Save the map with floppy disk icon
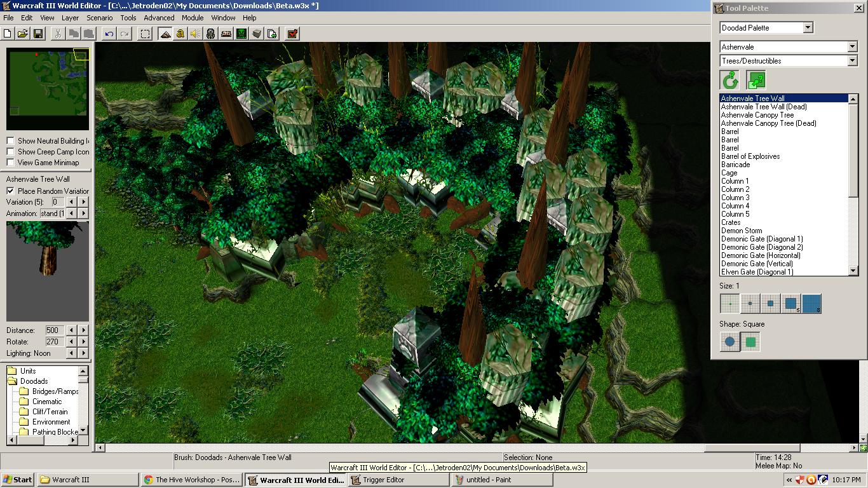This screenshot has width=868, height=488. click(x=38, y=34)
